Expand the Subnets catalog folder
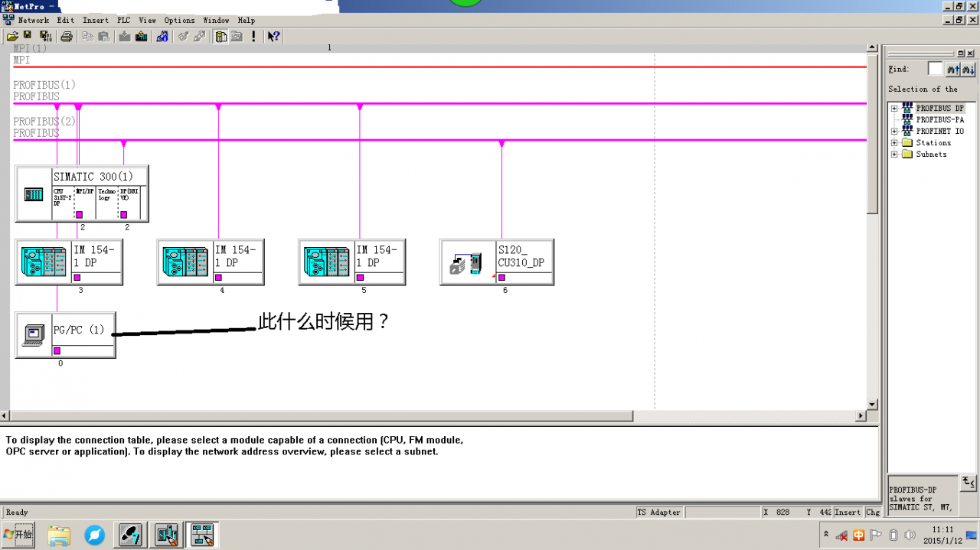Screen dimensions: 980x550 pos(893,155)
